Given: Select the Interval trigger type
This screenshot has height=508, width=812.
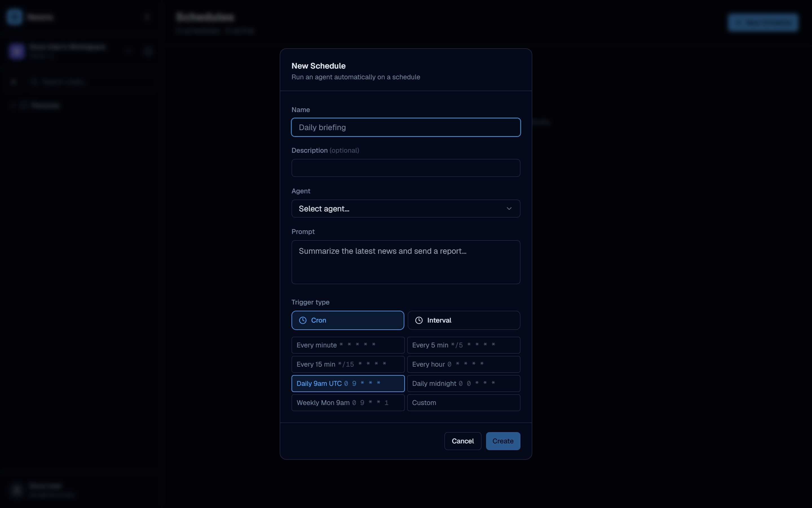Looking at the screenshot, I should pos(464,320).
